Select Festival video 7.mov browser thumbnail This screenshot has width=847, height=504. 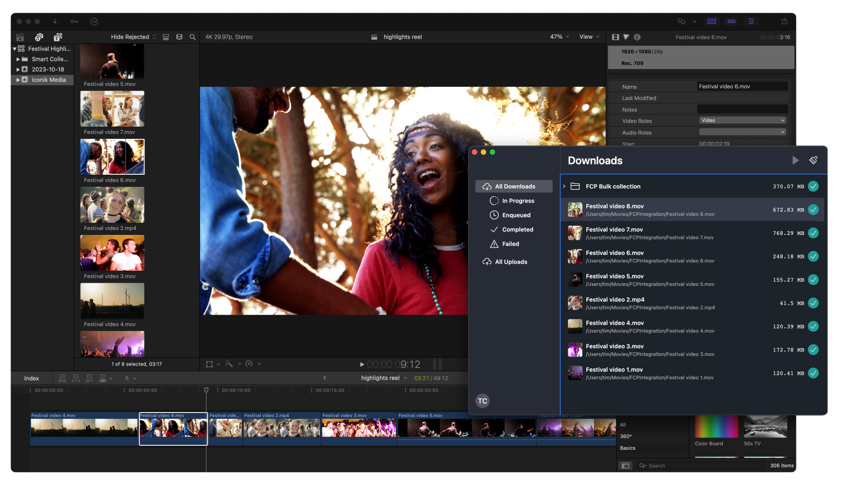pos(112,109)
